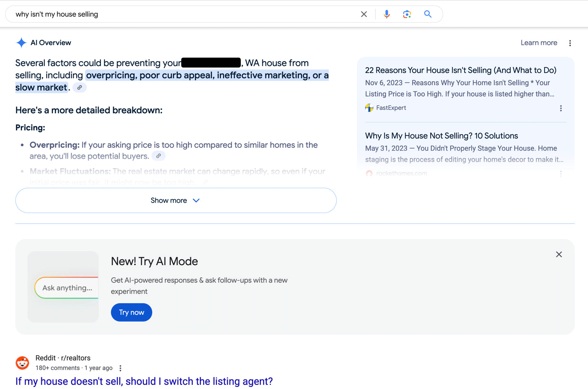Open options menu on the Reddit result
The width and height of the screenshot is (588, 389).
coord(120,368)
